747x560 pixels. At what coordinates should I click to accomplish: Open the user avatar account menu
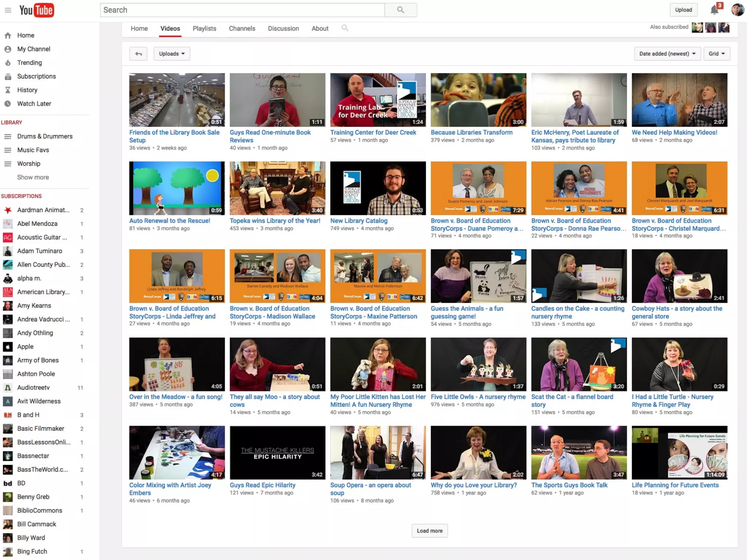coord(738,10)
